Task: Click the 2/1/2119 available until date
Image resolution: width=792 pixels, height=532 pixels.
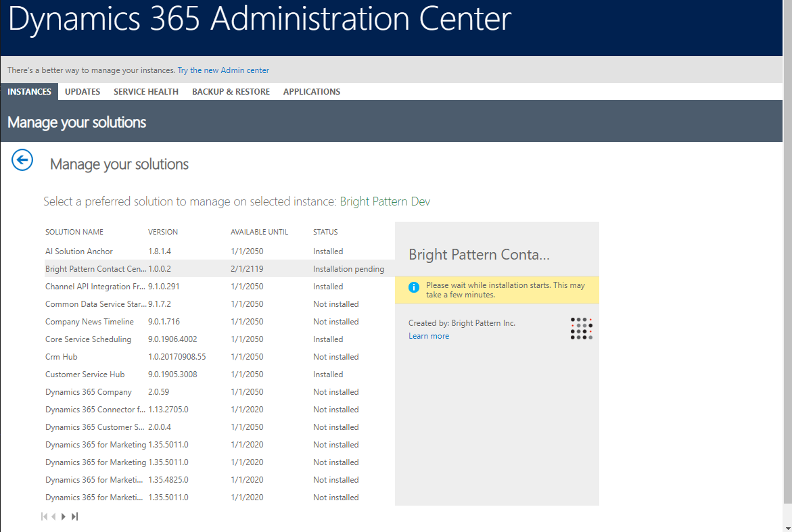Action: 247,268
